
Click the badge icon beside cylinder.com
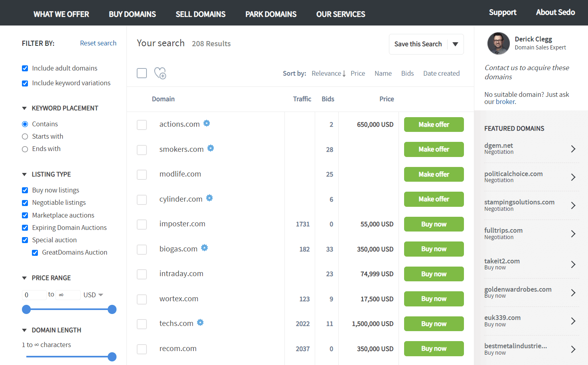click(x=209, y=198)
